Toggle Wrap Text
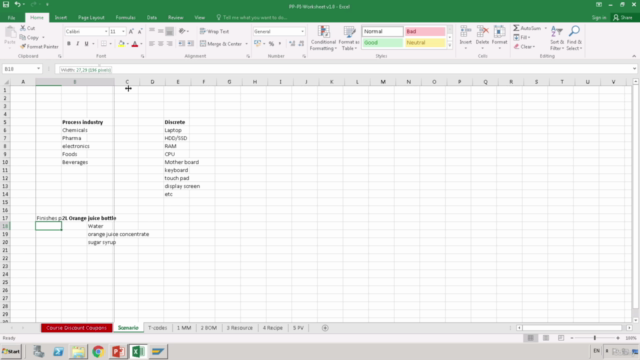 coord(214,31)
